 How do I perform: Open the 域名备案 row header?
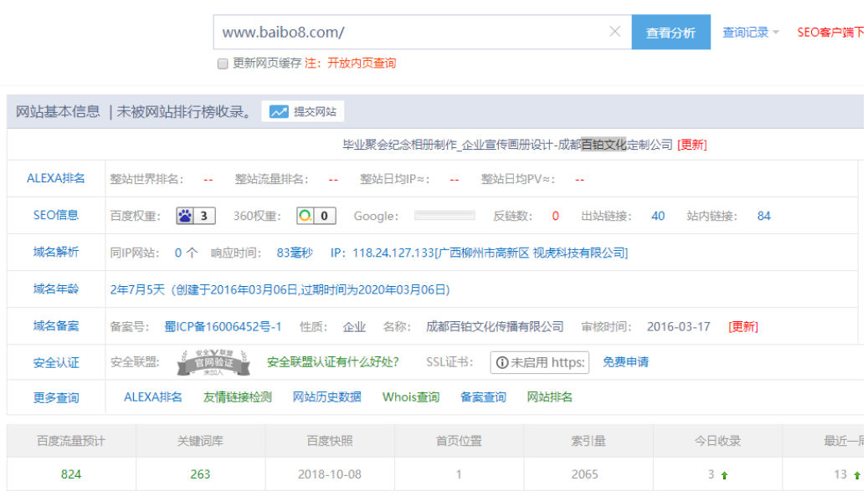[x=56, y=325]
